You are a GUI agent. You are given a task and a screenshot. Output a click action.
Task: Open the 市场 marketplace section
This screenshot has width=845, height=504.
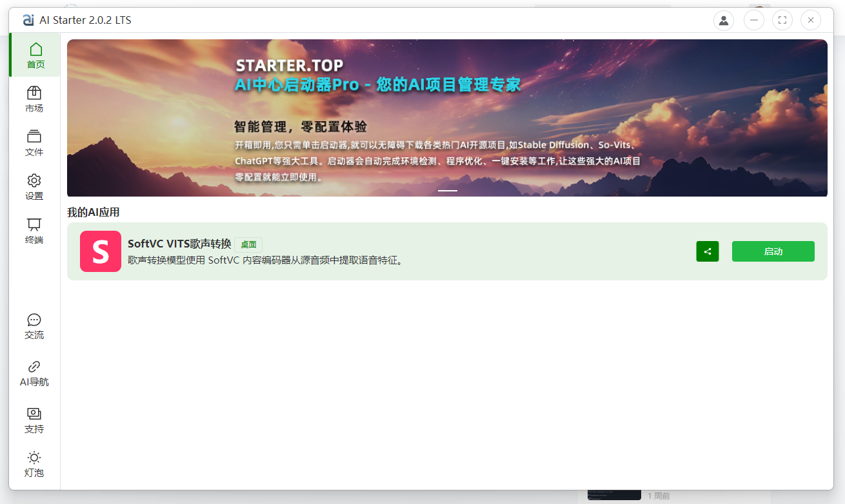(x=34, y=99)
